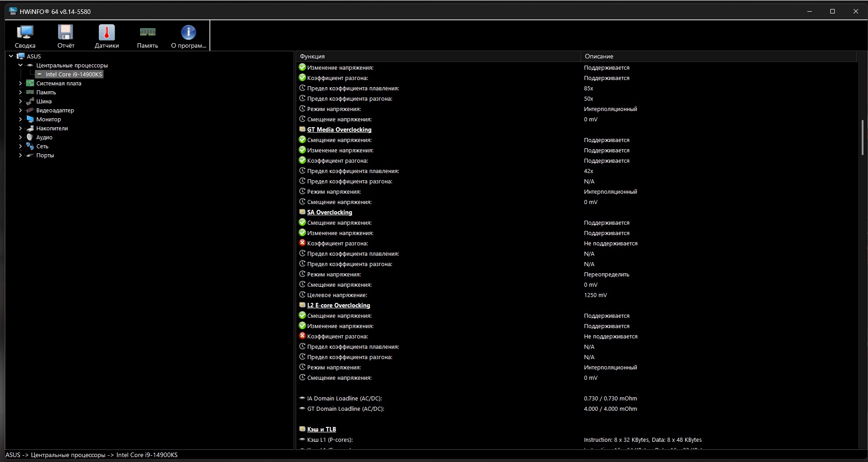Viewport: 868px width, 462px height.
Task: Expand the Сеть tree node
Action: 20,146
